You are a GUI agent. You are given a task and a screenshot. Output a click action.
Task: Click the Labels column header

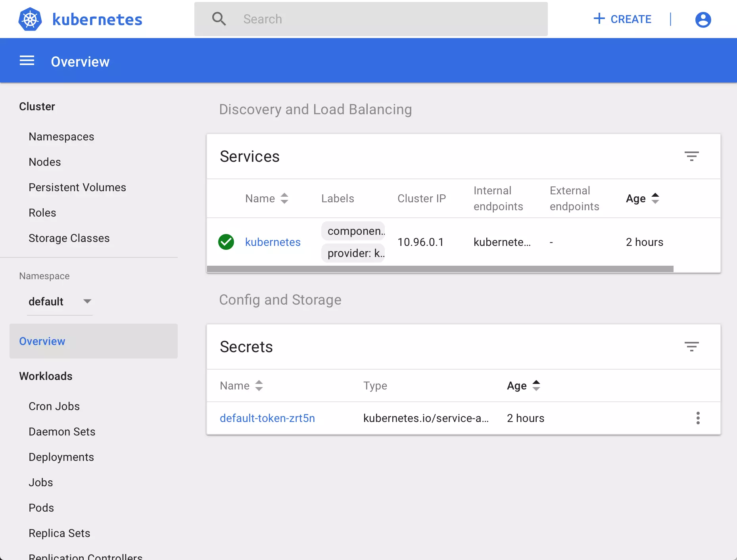(338, 198)
